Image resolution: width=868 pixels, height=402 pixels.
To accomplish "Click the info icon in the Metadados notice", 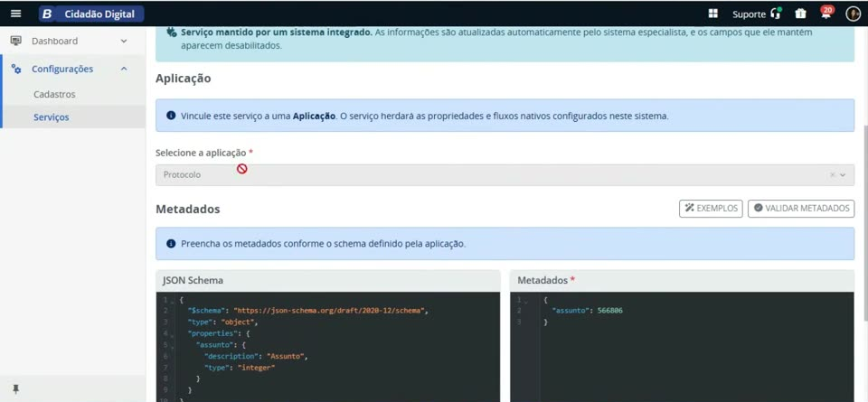I will [x=171, y=243].
